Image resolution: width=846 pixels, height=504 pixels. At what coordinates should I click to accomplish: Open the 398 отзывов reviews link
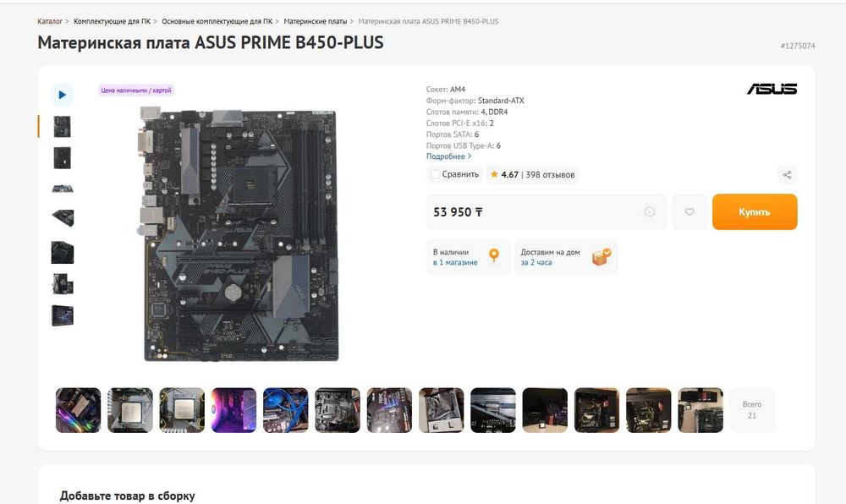point(551,175)
